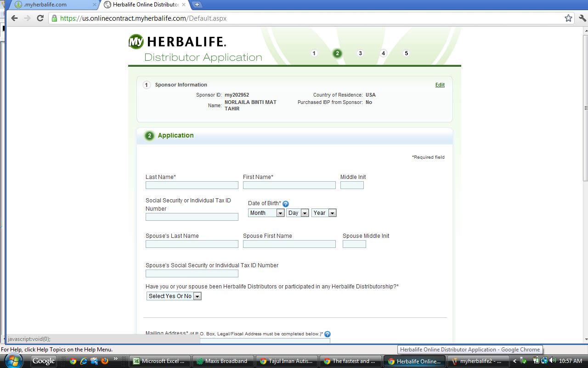Image resolution: width=588 pixels, height=368 pixels.
Task: Open the Date of Birth help tooltip icon
Action: (x=285, y=203)
